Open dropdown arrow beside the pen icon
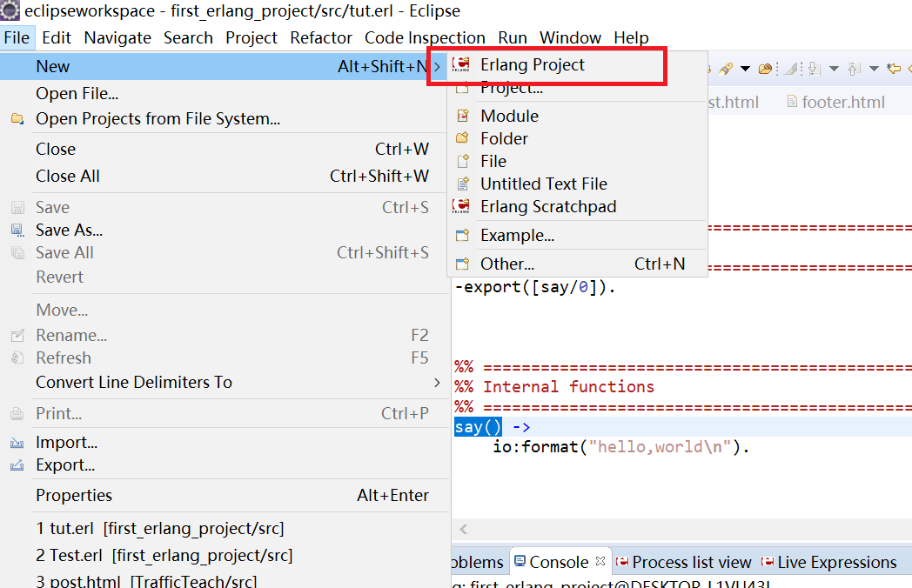 click(745, 70)
